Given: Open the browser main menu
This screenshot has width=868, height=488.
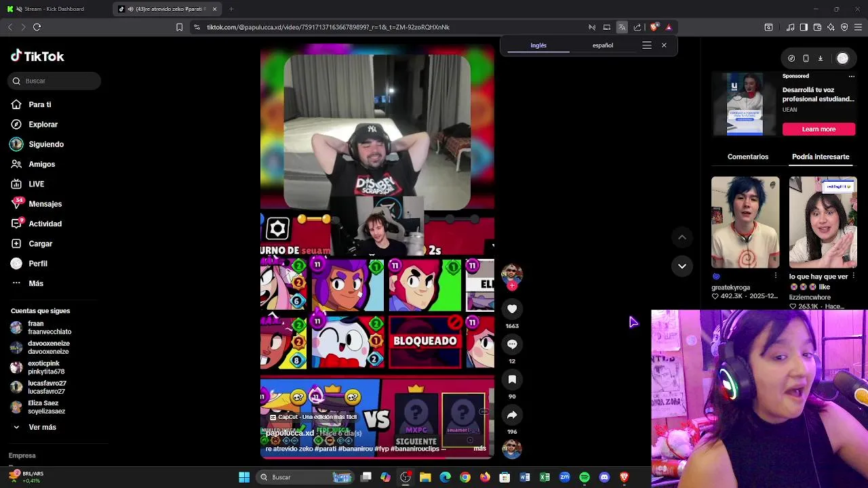Looking at the screenshot, I should click(x=858, y=27).
